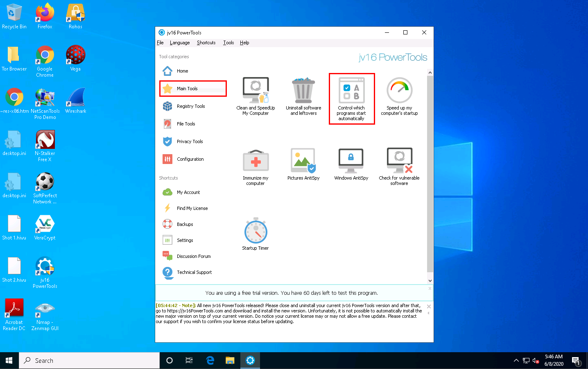Dismiss the release note log message
The height and width of the screenshot is (369, 588).
429,306
